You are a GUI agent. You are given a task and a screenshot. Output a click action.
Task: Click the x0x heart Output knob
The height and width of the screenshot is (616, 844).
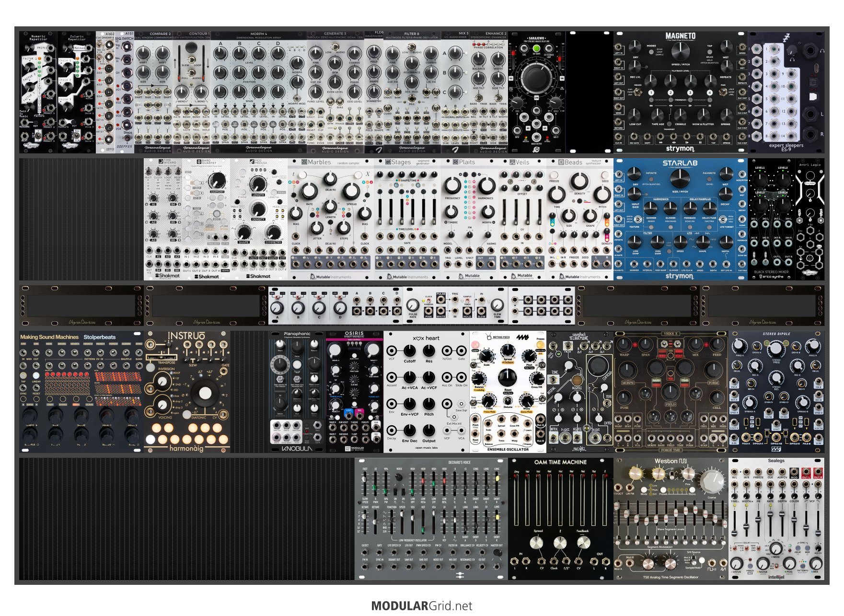click(x=428, y=430)
